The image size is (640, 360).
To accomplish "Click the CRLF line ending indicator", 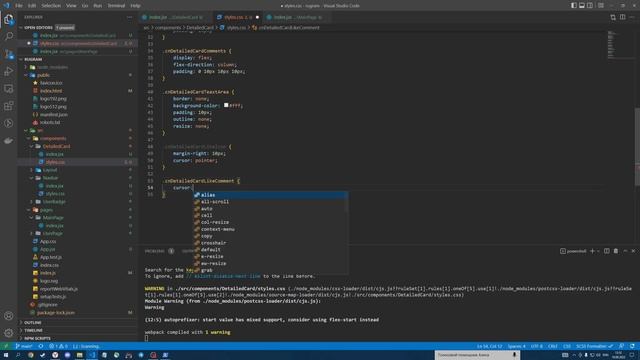I will 553,346.
